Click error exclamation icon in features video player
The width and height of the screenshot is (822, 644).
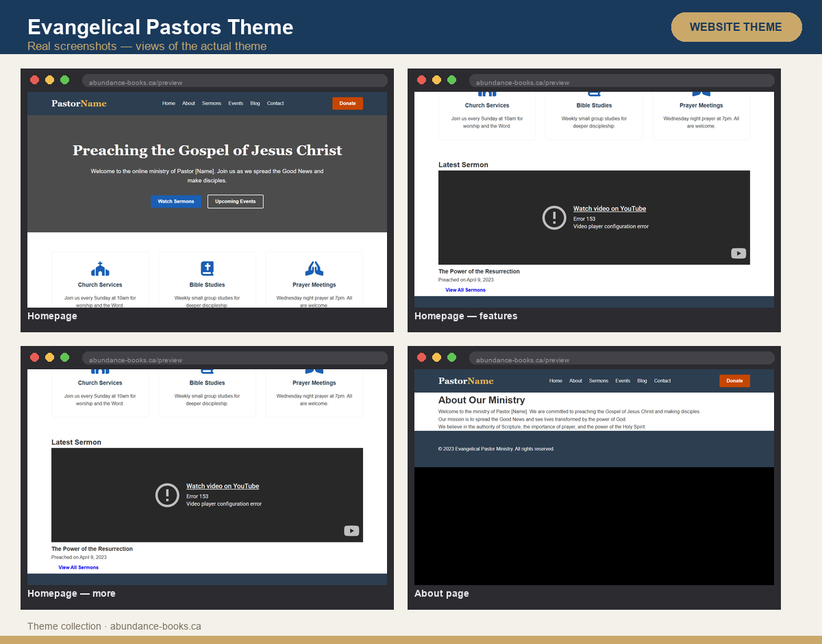[x=554, y=217]
